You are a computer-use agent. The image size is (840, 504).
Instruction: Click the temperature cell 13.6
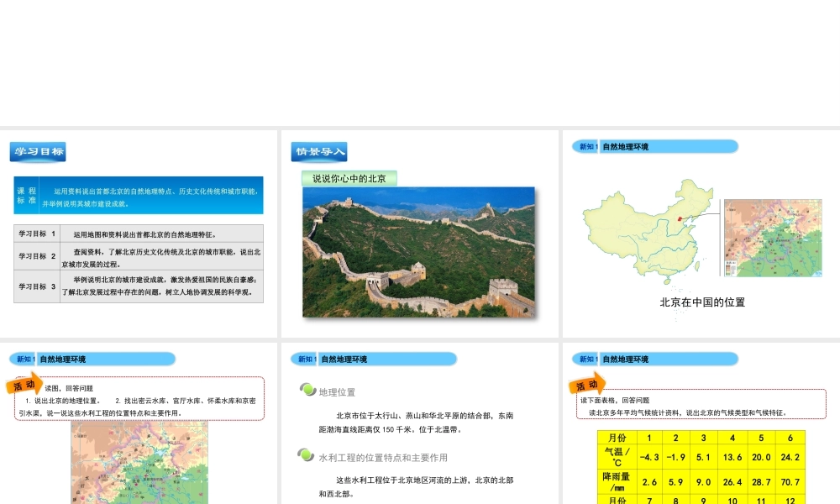(x=732, y=457)
